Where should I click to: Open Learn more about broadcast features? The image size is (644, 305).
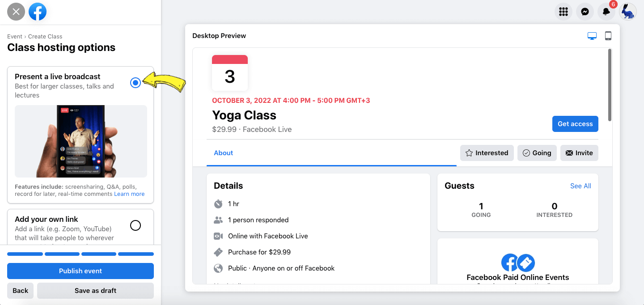click(129, 194)
